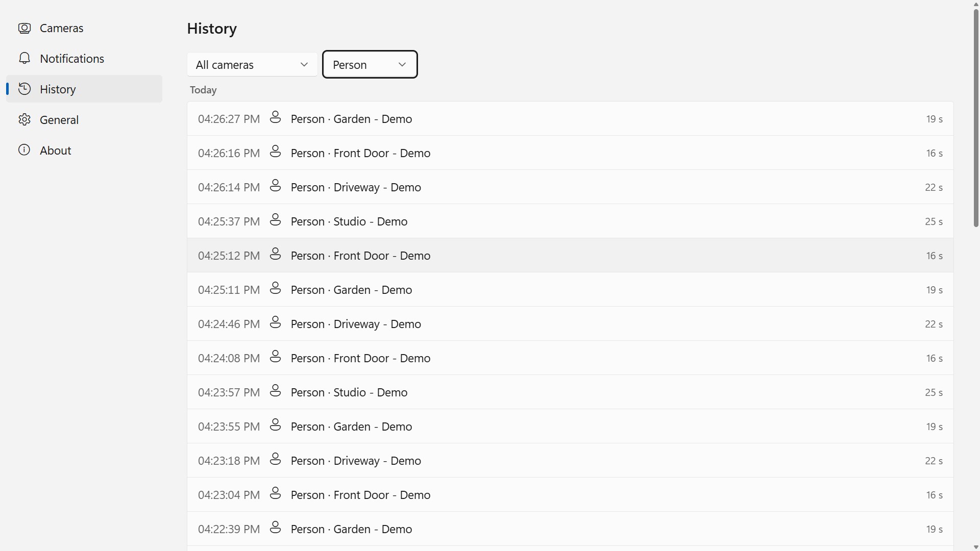980x551 pixels.
Task: Open Person · Front Door event at 04:26:16 PM
Action: [570, 153]
